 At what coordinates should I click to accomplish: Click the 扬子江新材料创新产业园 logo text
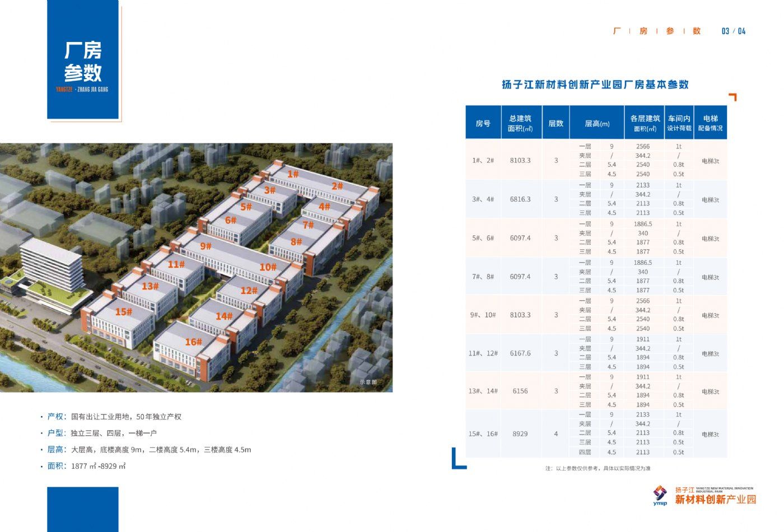pyautogui.click(x=715, y=496)
